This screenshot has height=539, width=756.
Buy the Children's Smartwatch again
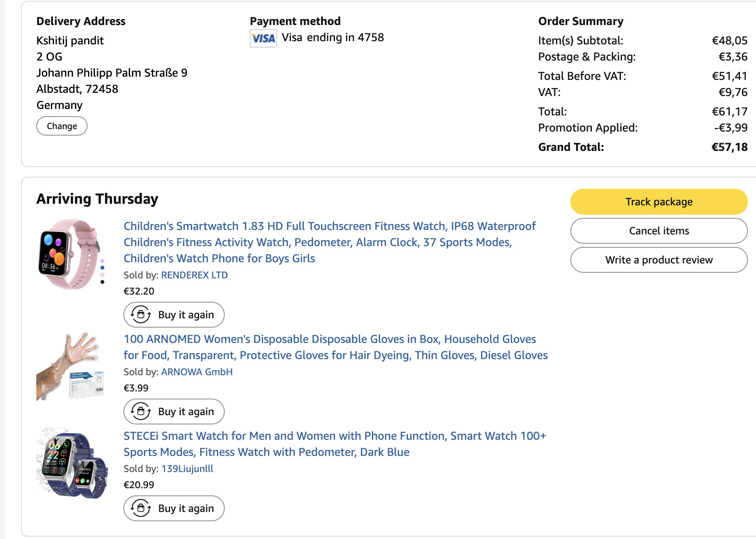[x=186, y=315]
